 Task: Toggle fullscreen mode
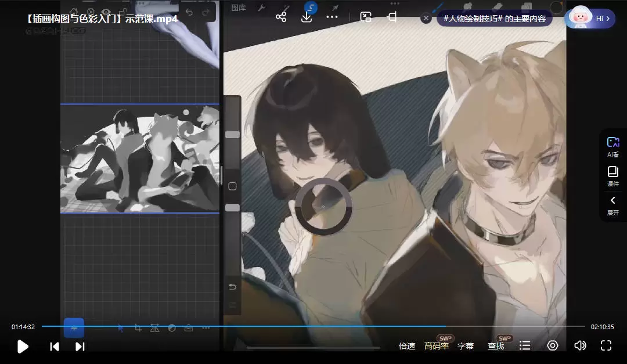pos(606,346)
